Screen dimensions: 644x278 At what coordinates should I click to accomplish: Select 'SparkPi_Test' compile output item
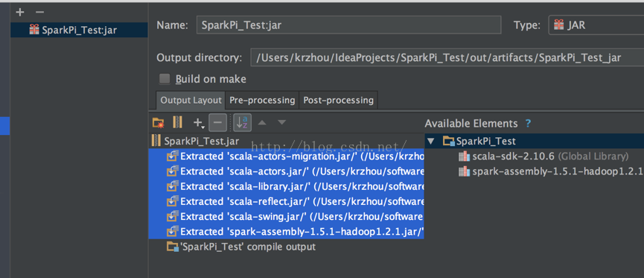point(241,247)
